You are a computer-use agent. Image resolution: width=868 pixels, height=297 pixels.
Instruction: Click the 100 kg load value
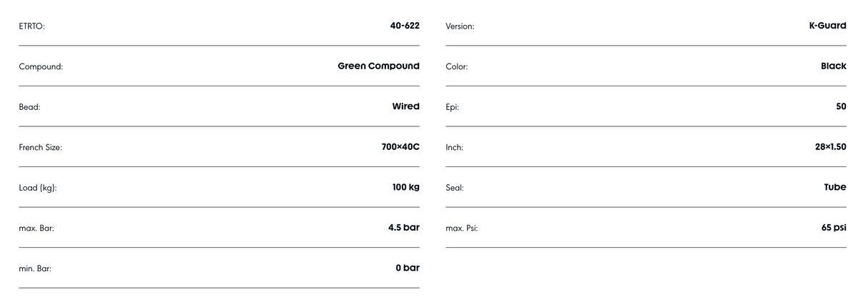coord(405,187)
